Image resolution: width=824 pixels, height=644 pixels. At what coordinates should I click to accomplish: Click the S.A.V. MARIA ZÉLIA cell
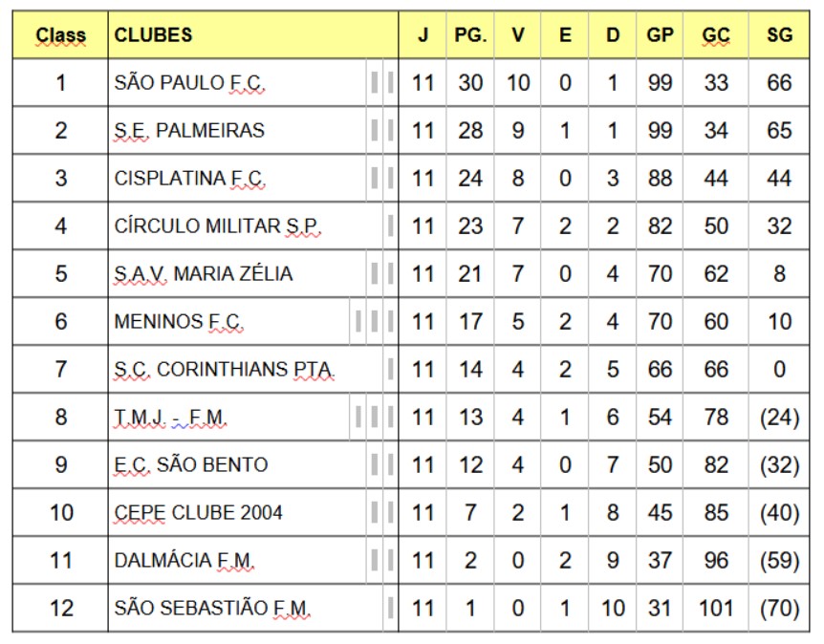pyautogui.click(x=204, y=274)
